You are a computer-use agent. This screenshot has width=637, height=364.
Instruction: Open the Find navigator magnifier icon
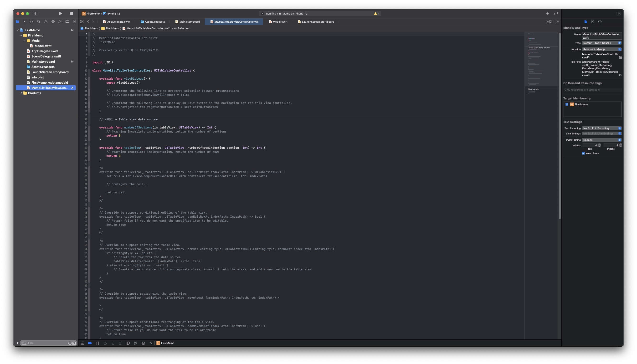(x=39, y=22)
